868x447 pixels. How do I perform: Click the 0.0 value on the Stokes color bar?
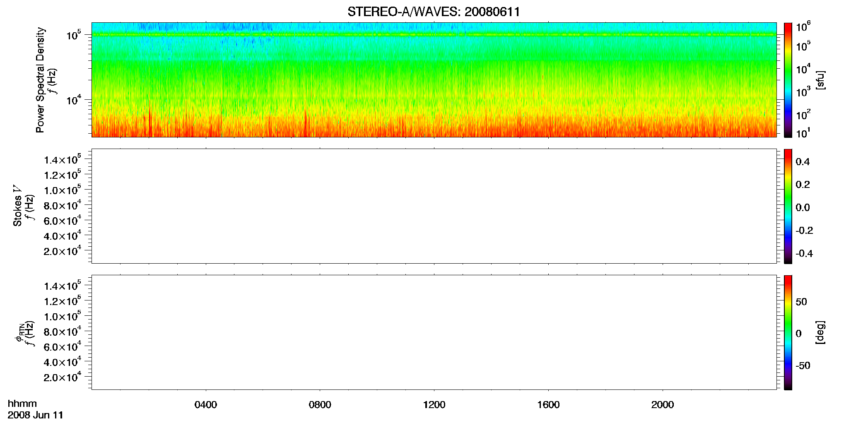(803, 208)
